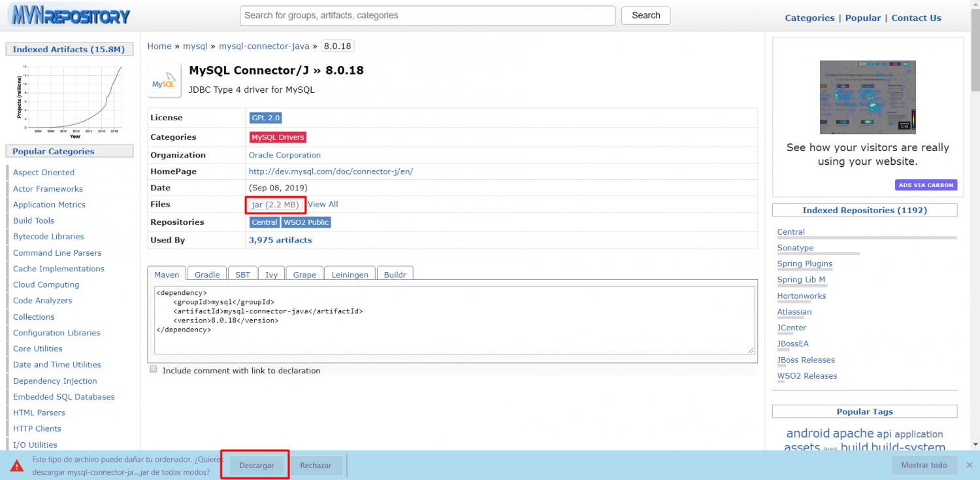Open the HTTP Clients category
This screenshot has height=480, width=980.
[x=37, y=429]
